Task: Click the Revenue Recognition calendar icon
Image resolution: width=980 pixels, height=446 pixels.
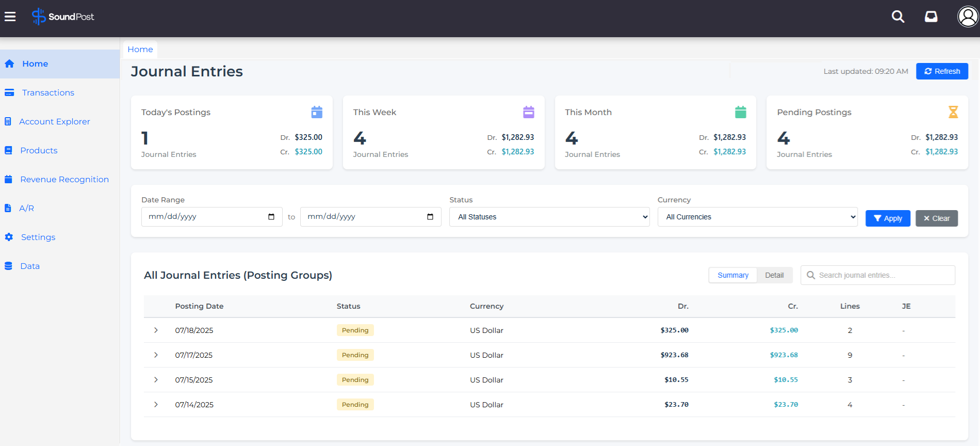Action: tap(8, 180)
